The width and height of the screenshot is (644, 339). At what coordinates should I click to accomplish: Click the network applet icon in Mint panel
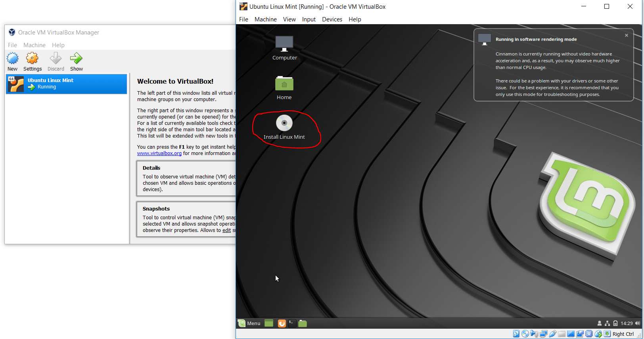607,323
